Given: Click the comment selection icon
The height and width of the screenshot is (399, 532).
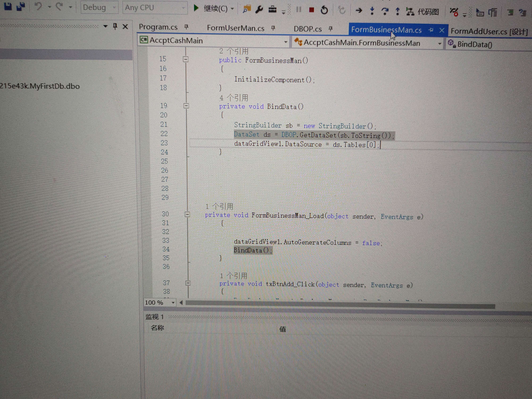Looking at the screenshot, I should [x=510, y=13].
